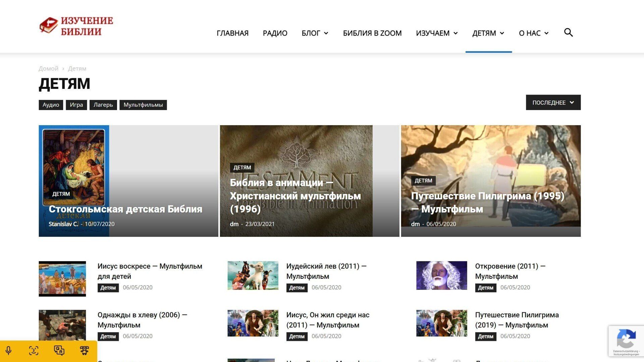Filter by the Лагерь subcategory
This screenshot has width=644, height=362.
click(103, 105)
